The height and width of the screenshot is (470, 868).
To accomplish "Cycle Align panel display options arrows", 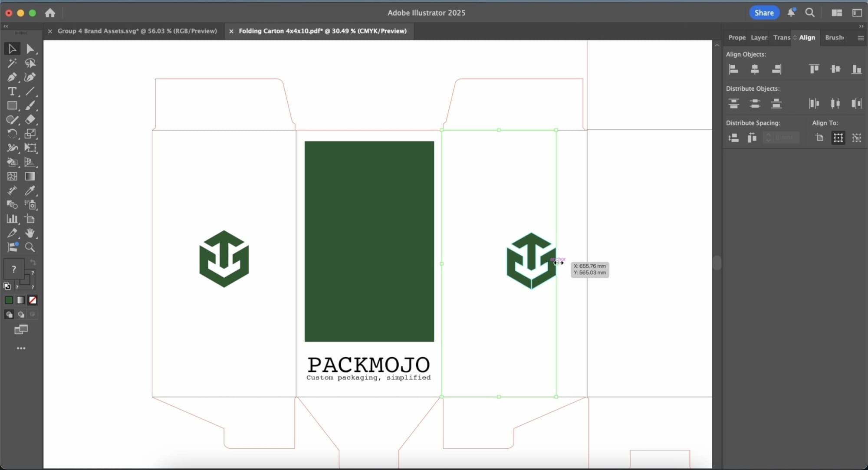I will pyautogui.click(x=795, y=38).
